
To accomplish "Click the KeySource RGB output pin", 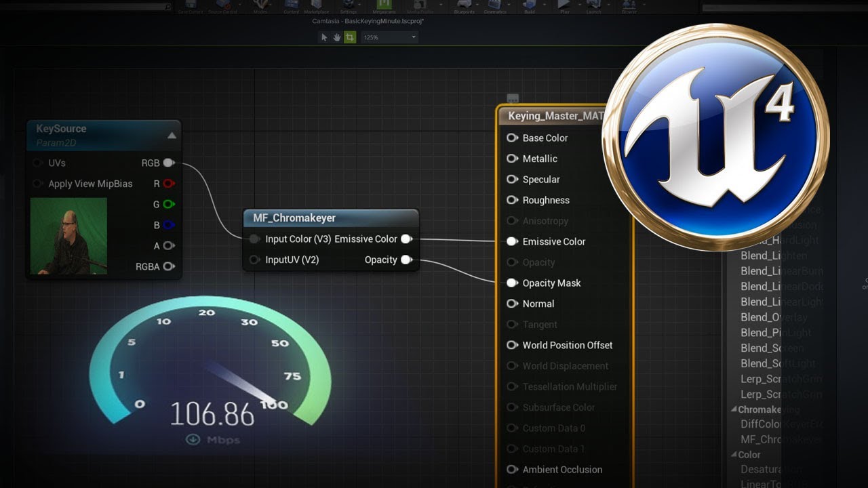I will (x=169, y=163).
